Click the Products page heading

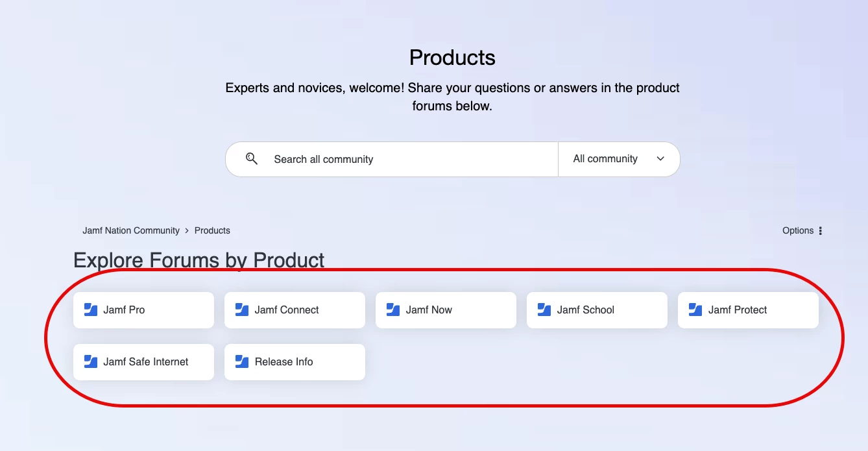click(452, 58)
